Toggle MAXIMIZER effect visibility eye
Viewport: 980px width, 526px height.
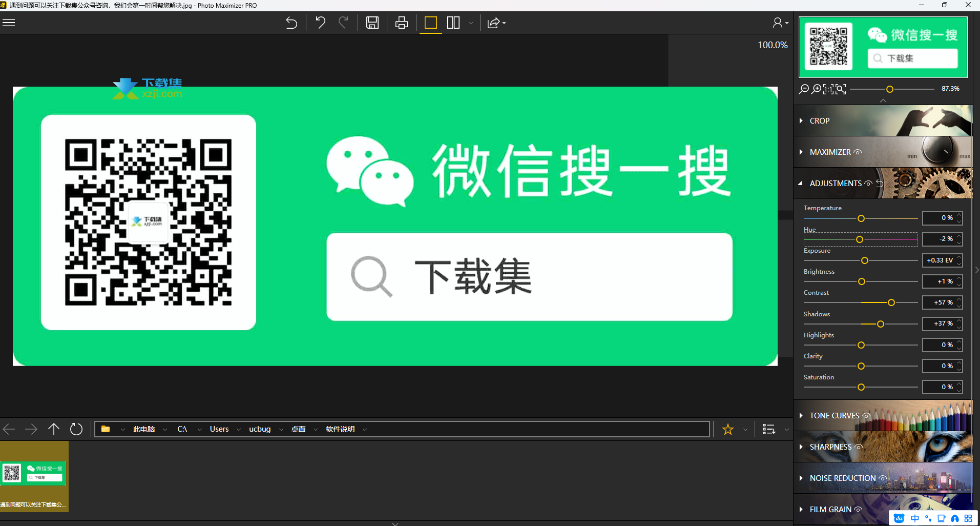click(858, 152)
